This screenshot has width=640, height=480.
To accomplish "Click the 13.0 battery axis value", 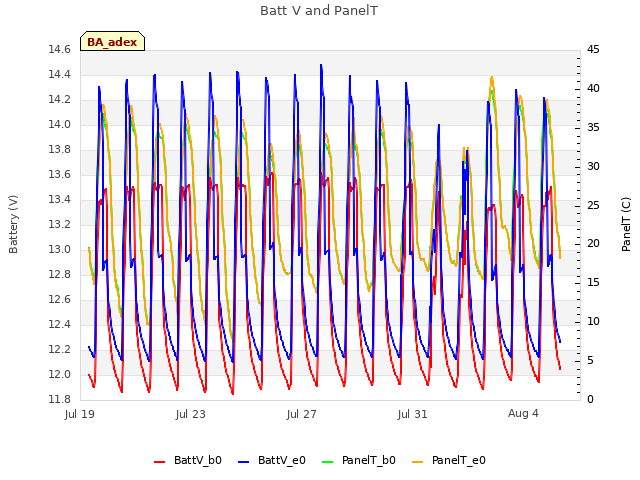I will point(60,249).
